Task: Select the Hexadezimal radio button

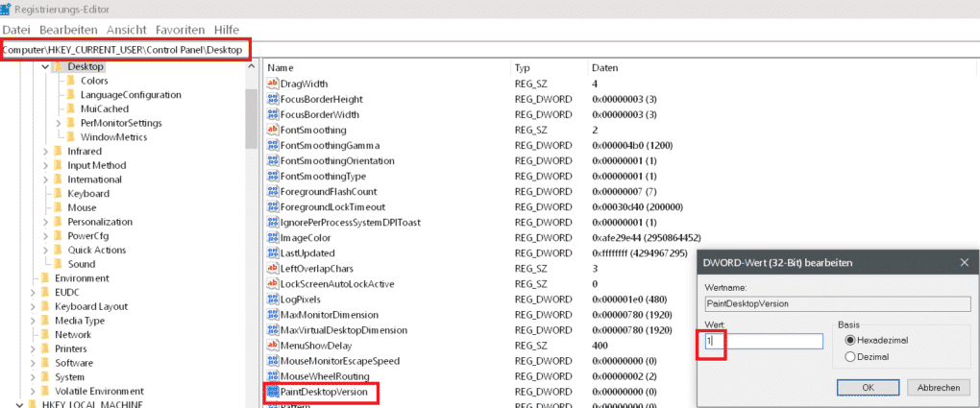Action: click(847, 340)
